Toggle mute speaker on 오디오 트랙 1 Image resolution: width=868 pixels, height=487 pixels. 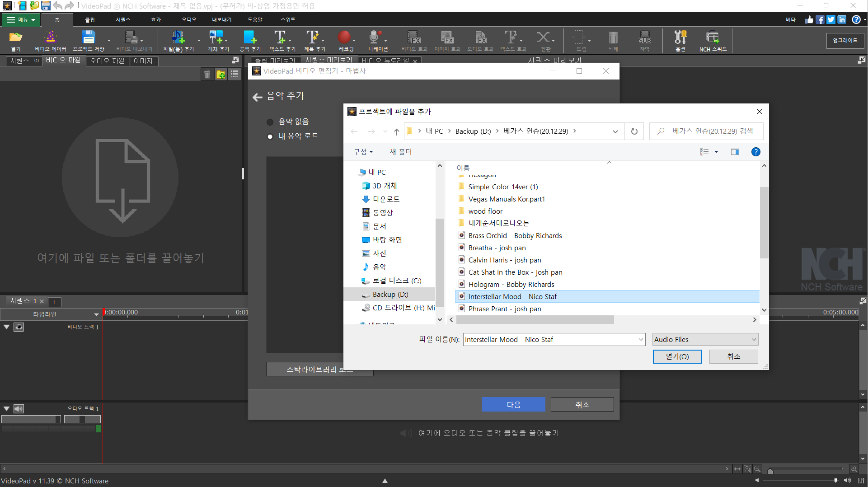pyautogui.click(x=19, y=409)
